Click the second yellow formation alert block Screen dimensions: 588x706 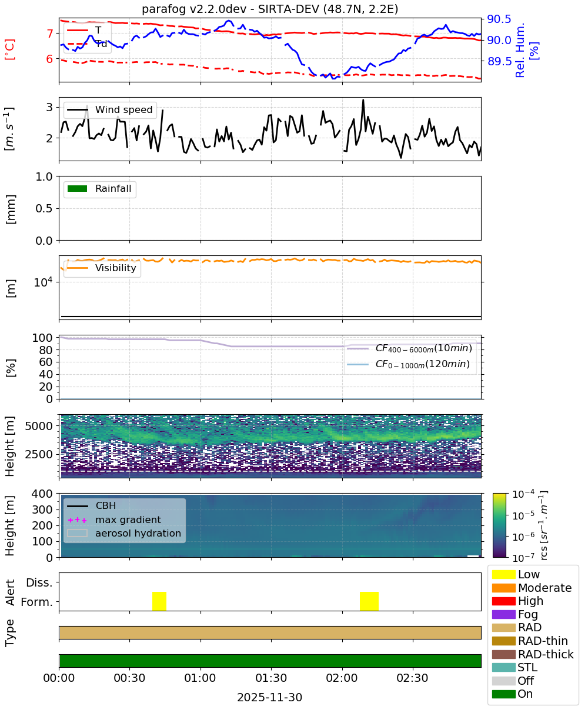[x=369, y=601]
